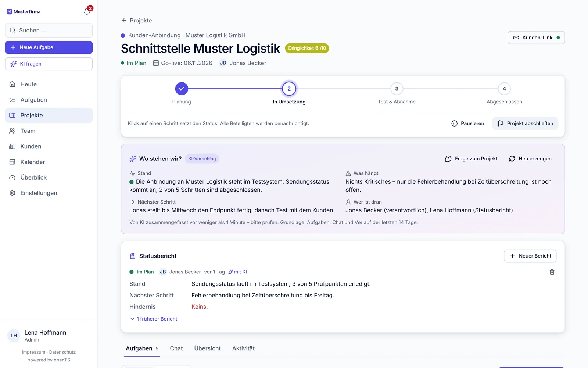Screen dimensions: 588x368
Task: Click the sparkle icon beside Wo stehen wir?
Action: 133,159
